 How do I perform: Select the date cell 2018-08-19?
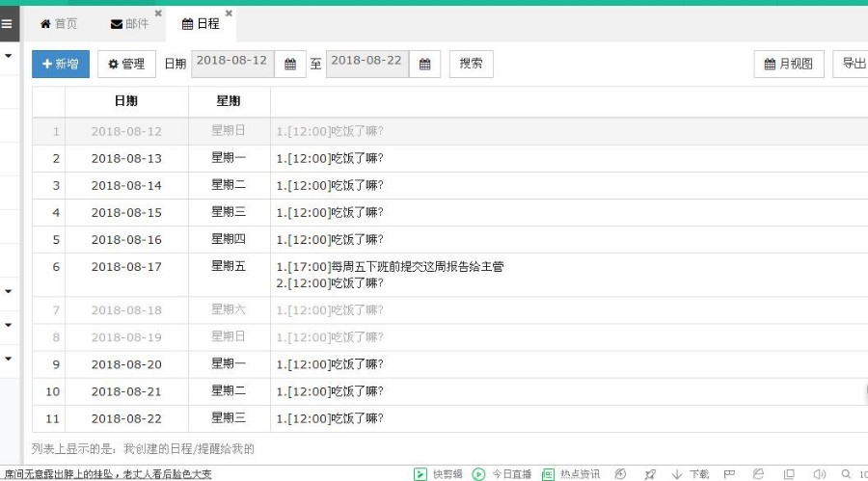point(126,337)
